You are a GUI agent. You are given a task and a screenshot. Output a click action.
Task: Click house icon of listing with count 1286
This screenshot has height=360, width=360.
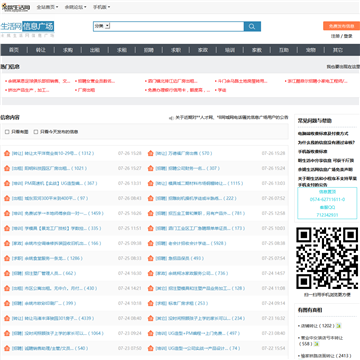[7, 258]
